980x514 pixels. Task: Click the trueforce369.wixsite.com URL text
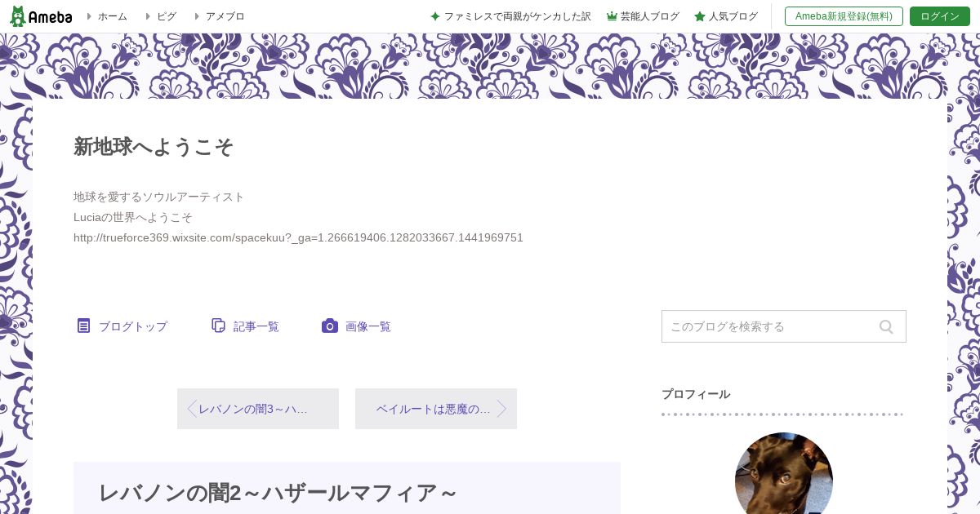(298, 237)
